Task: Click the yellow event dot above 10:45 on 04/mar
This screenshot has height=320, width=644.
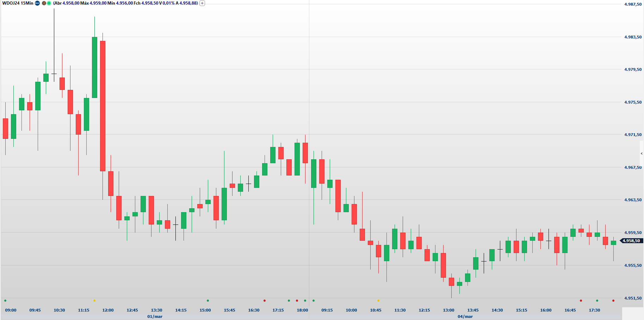Action: [x=378, y=301]
